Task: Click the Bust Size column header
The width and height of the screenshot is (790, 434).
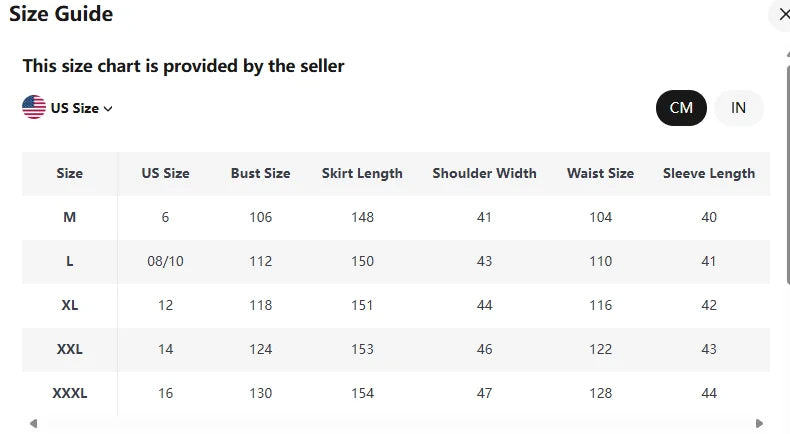Action: tap(260, 173)
